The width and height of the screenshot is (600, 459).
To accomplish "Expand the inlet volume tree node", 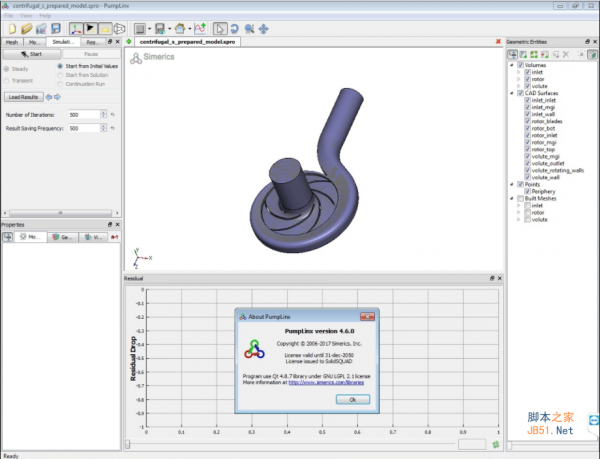I will coord(520,72).
